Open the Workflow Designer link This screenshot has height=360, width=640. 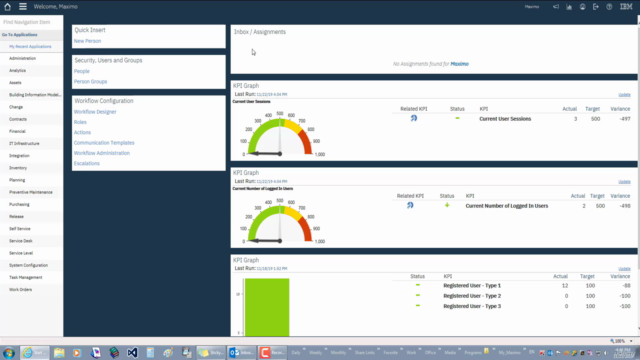[95, 112]
